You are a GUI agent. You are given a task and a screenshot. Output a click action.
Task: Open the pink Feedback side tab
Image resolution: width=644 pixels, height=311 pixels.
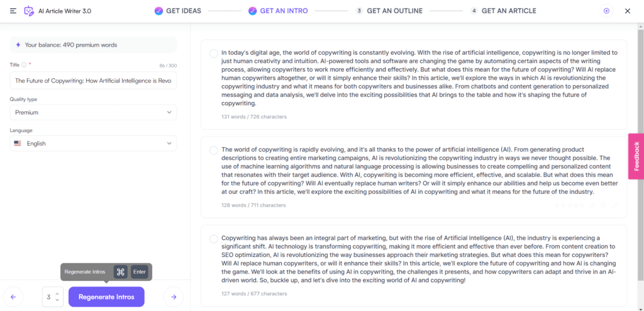636,156
